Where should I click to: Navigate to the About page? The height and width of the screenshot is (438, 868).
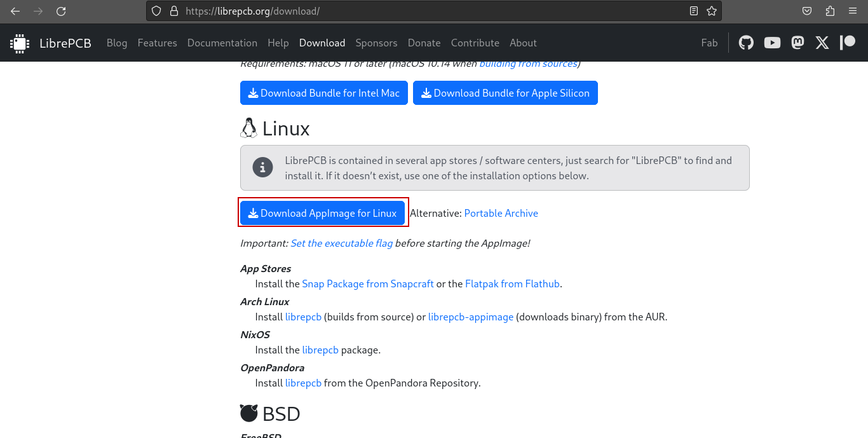pyautogui.click(x=523, y=43)
